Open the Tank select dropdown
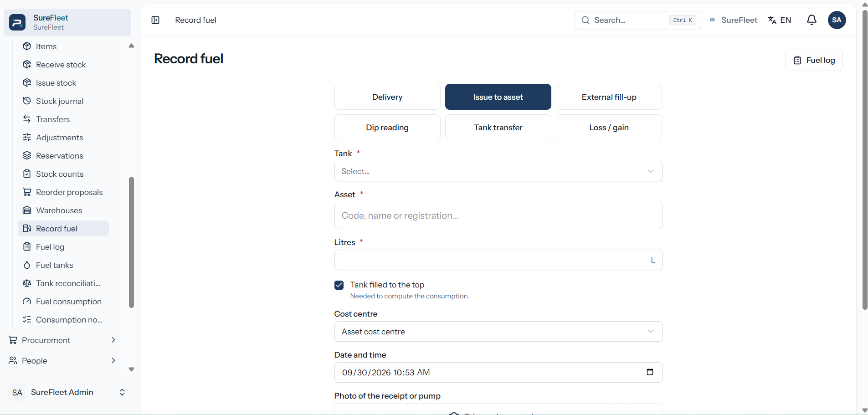The image size is (868, 415). tap(498, 171)
